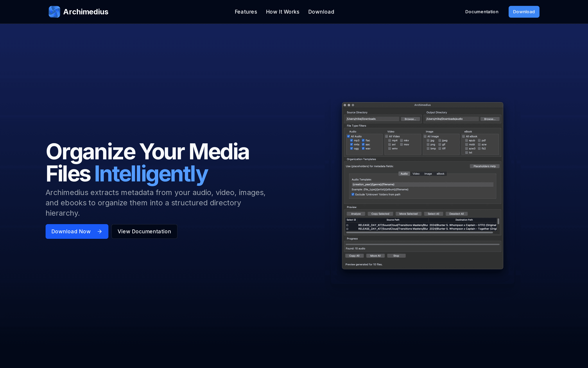Click Browse for Output Directory
This screenshot has width=588, height=368.
click(490, 119)
